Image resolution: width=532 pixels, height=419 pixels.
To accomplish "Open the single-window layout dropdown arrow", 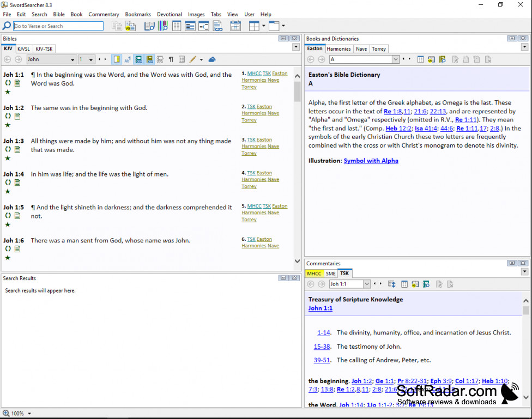I will (x=283, y=26).
